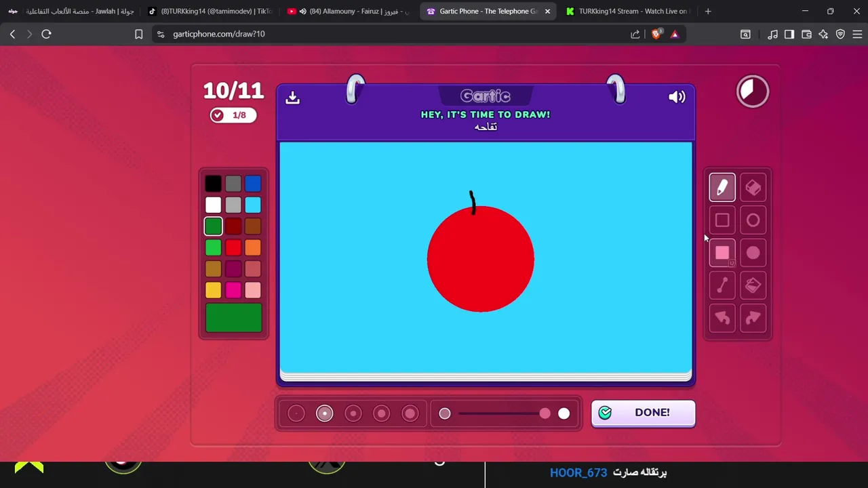View site information icon in address bar
This screenshot has height=488, width=868.
[161, 34]
